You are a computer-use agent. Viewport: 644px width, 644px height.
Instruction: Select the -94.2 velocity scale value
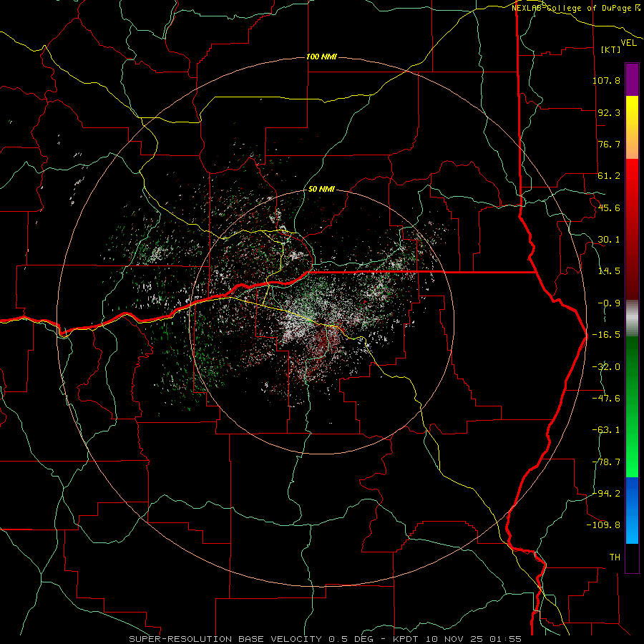606,494
